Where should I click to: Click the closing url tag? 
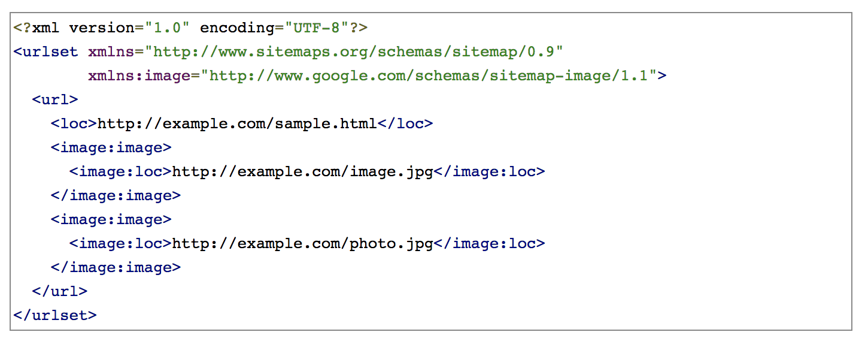[60, 292]
